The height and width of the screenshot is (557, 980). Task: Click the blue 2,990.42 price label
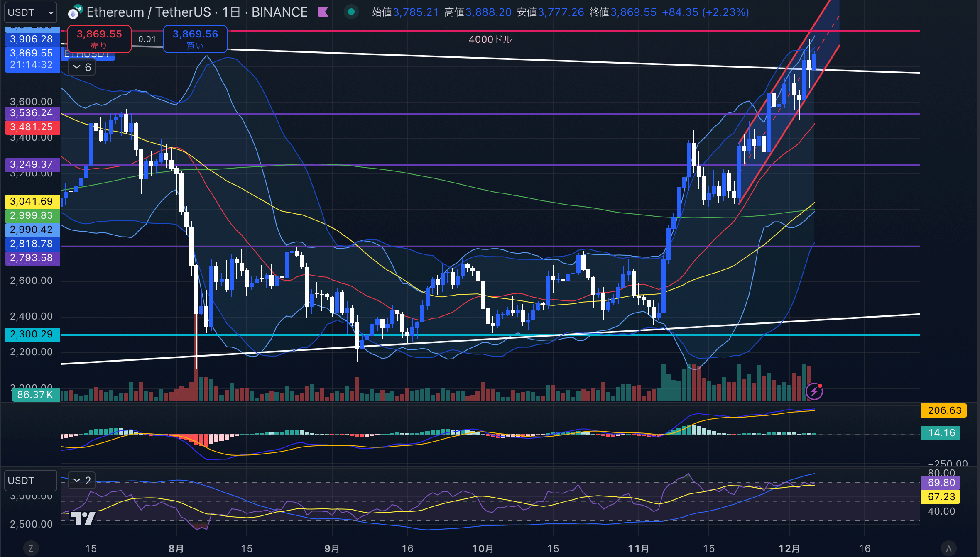click(32, 230)
